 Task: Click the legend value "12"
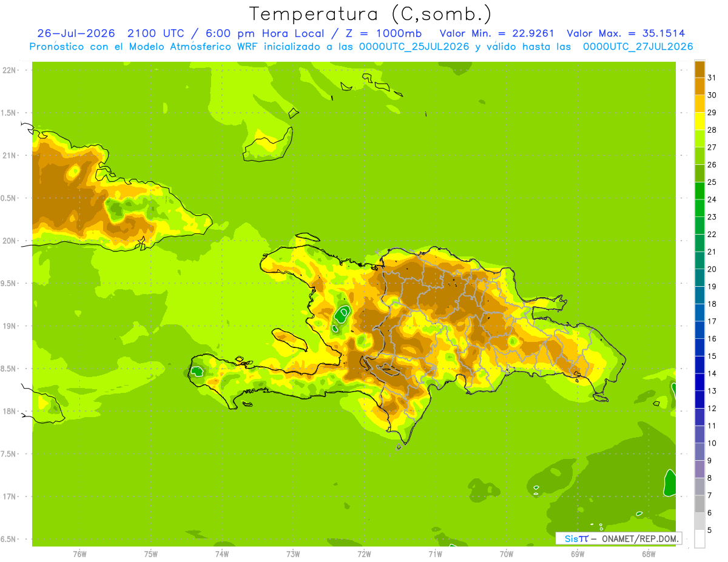pos(712,409)
